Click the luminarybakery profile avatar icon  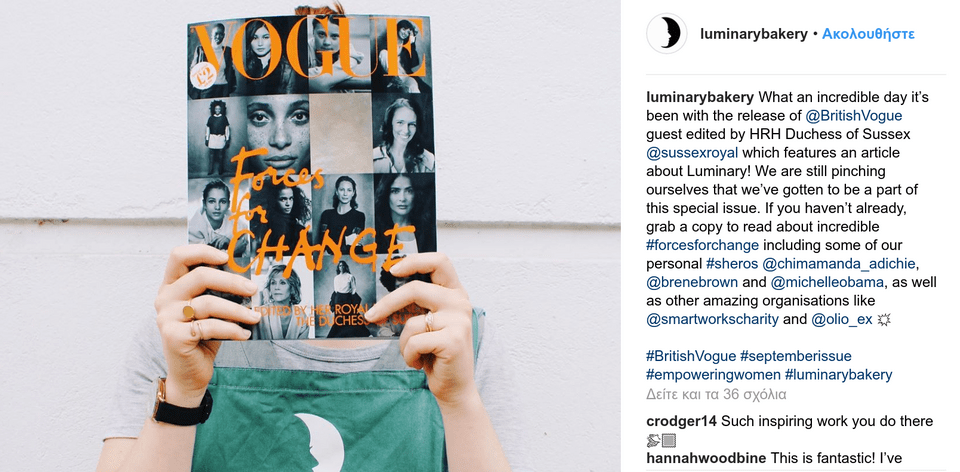[667, 34]
